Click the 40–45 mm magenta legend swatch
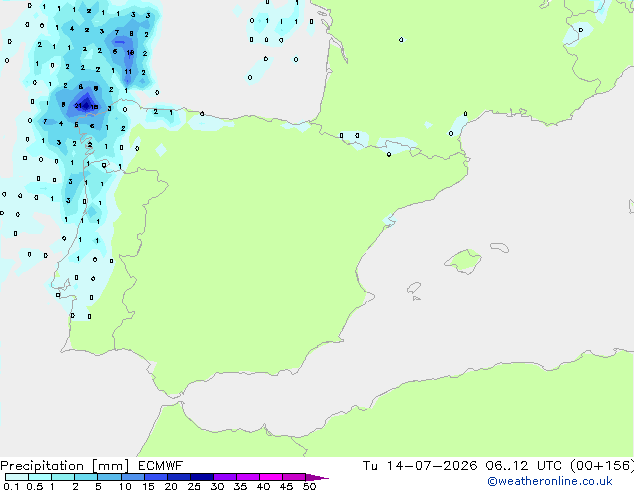Viewport: 634px width, 490px height. (271, 477)
